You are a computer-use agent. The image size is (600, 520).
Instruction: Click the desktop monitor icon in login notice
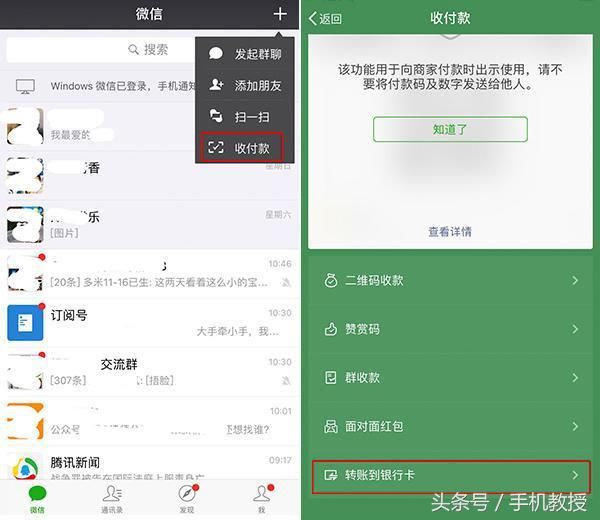coord(25,86)
